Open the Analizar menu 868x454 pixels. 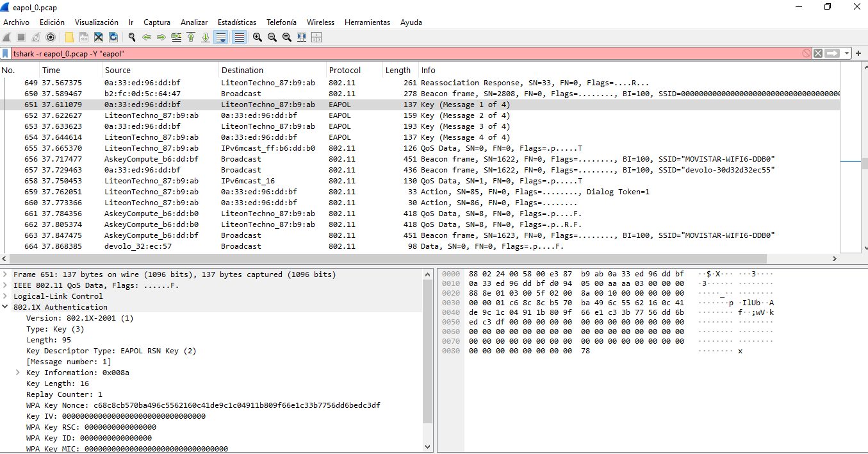tap(194, 22)
